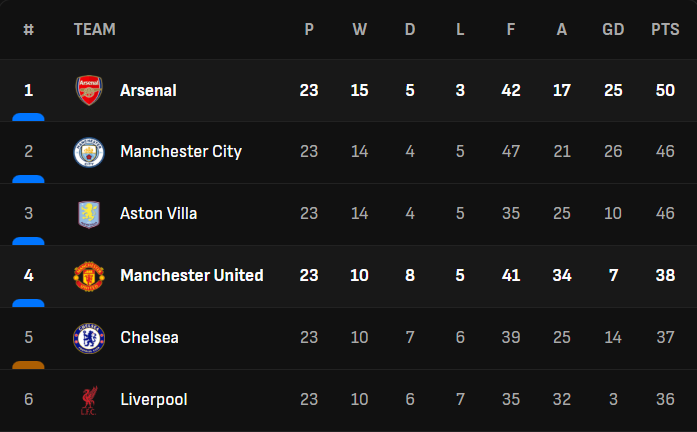Sort table by PTS column header
Screen dimensions: 697x432
pos(665,30)
